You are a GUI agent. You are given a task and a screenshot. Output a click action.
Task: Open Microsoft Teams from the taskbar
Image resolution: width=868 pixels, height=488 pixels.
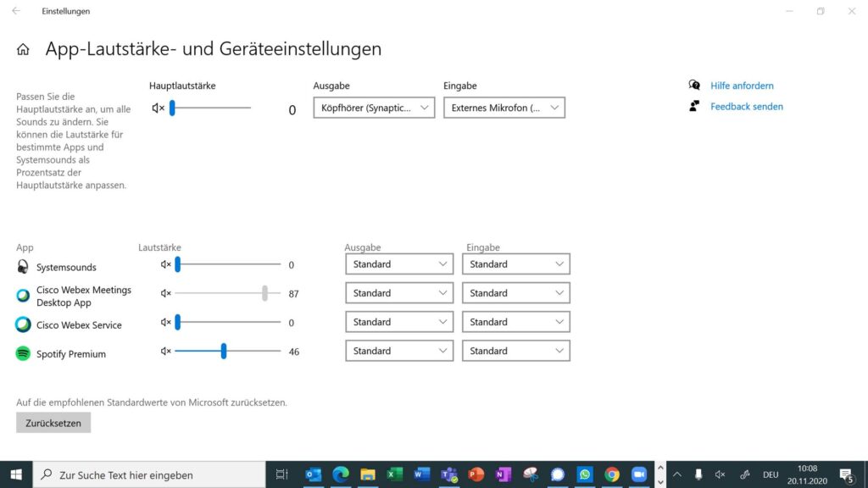tap(449, 474)
